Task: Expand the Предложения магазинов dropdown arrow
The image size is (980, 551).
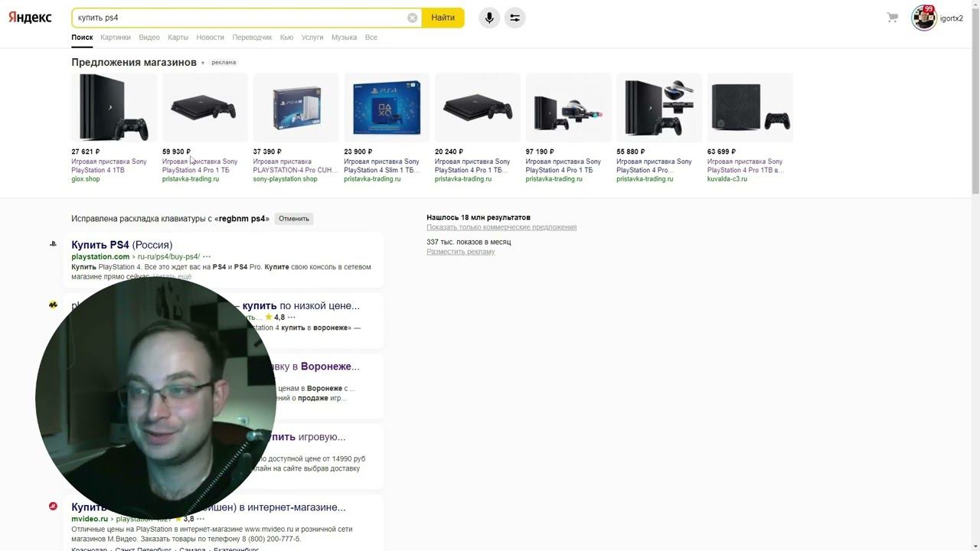Action: (203, 63)
